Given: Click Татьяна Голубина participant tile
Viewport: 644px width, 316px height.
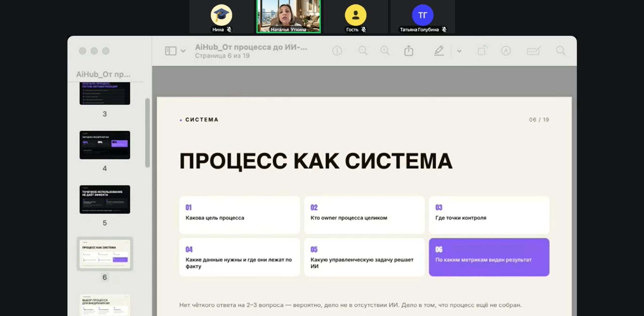Looking at the screenshot, I should [423, 16].
